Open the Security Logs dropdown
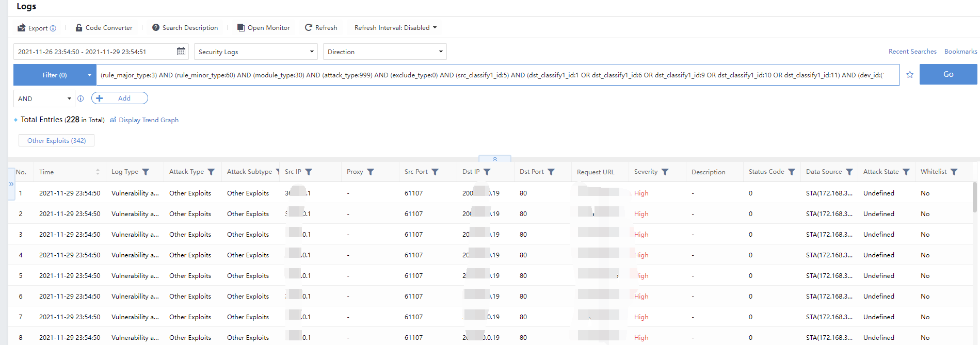Viewport: 980px width, 345px height. point(255,52)
